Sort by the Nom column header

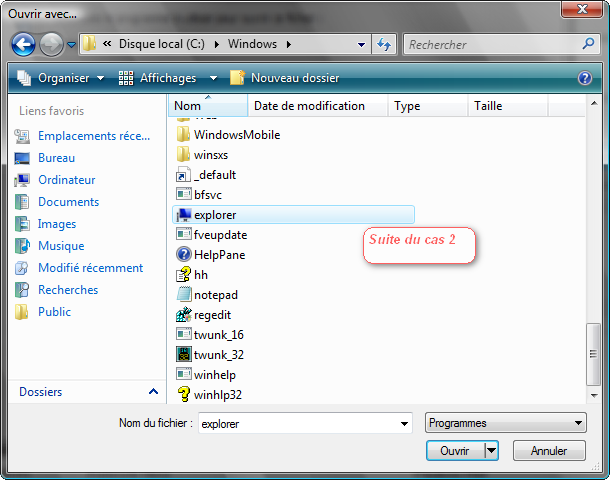point(208,106)
